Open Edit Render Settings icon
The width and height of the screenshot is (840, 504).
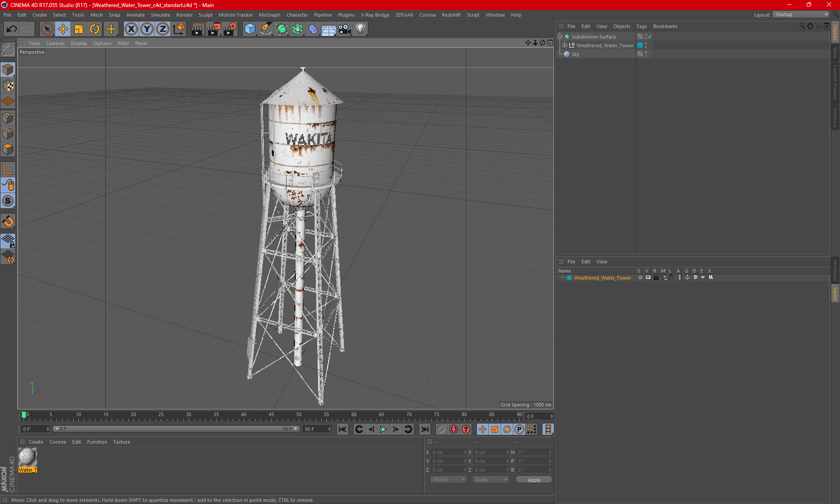pyautogui.click(x=230, y=29)
